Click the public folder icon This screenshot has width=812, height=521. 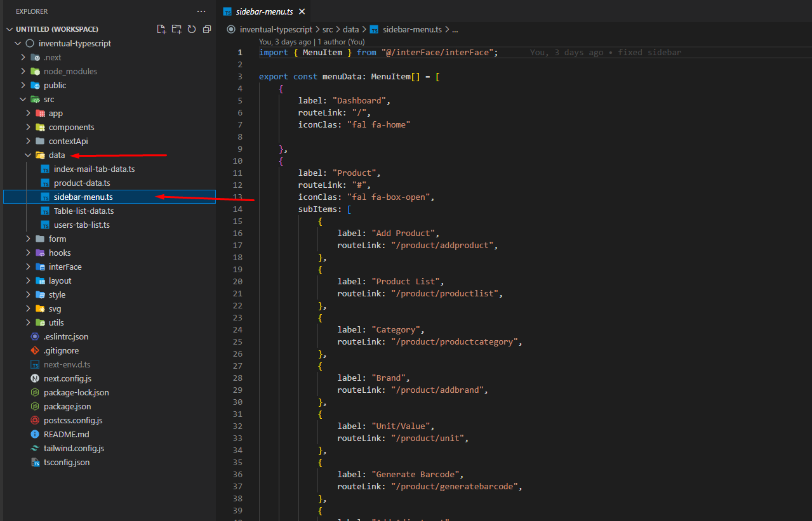coord(35,85)
